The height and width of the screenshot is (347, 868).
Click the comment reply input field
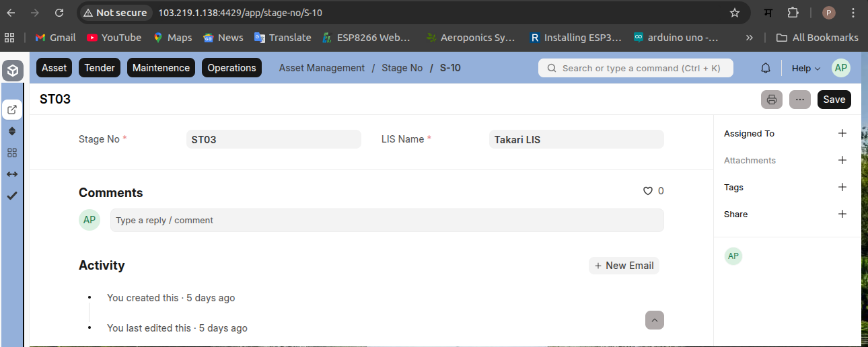pos(387,221)
